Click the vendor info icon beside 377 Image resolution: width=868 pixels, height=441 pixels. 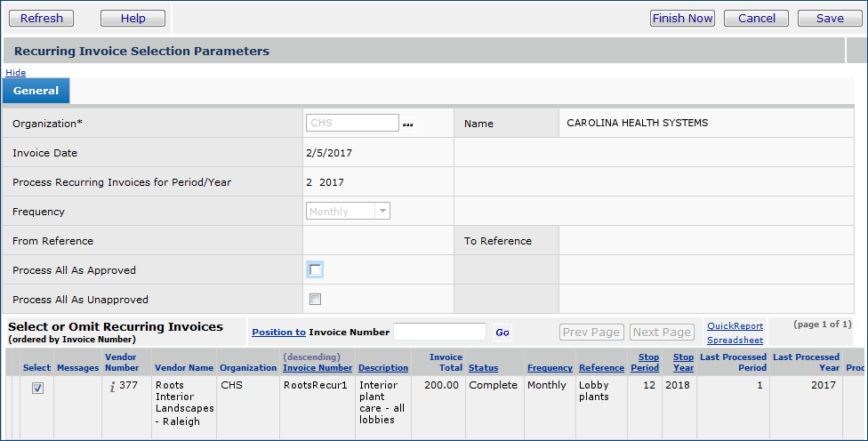(x=113, y=386)
